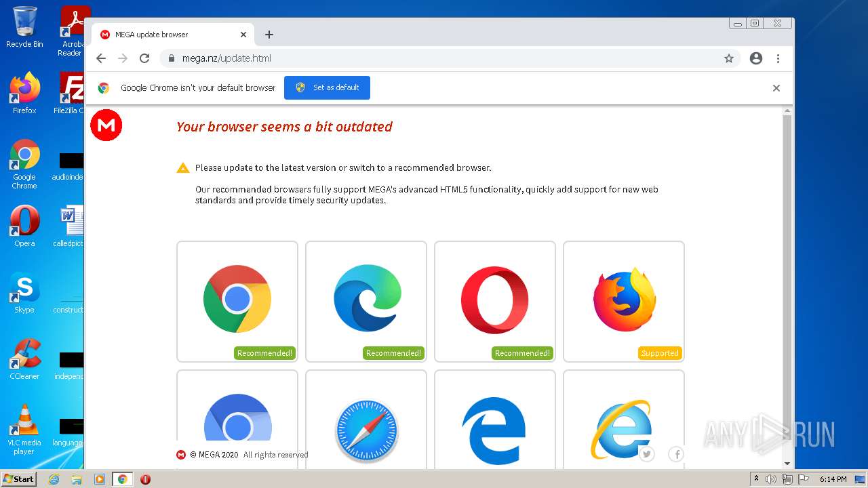Select the Internet Explorer browser card
This screenshot has width=868, height=488.
click(624, 420)
